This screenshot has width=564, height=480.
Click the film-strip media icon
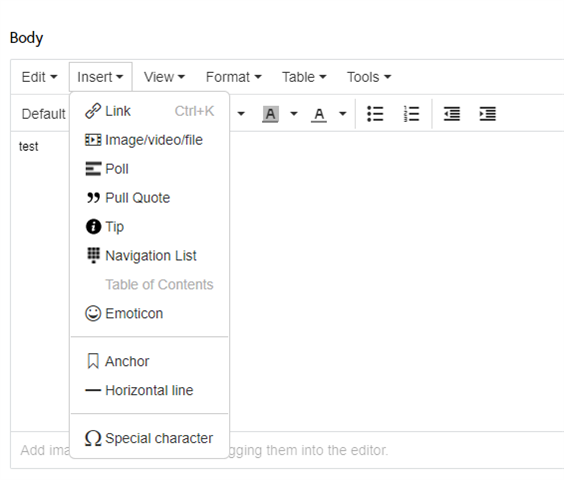[93, 140]
